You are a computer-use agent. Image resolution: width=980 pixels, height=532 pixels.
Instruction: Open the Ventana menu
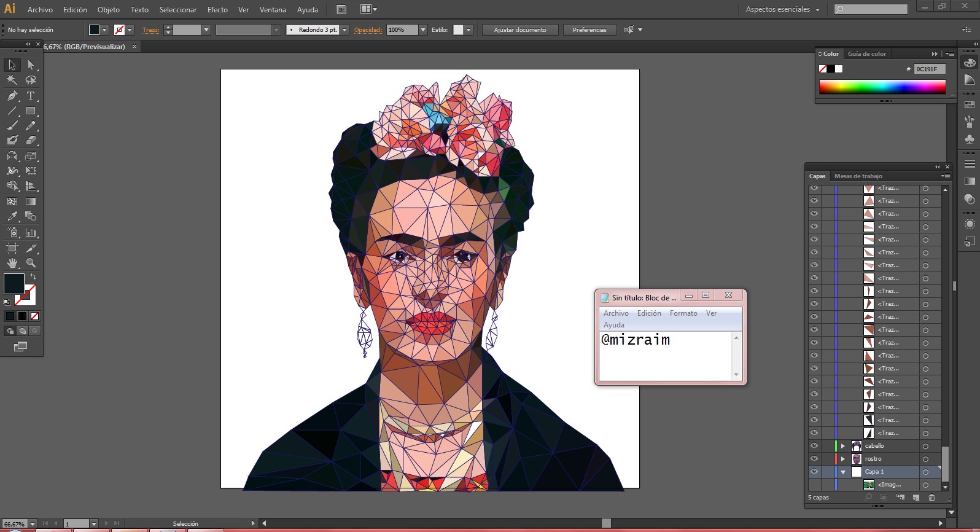coord(273,10)
